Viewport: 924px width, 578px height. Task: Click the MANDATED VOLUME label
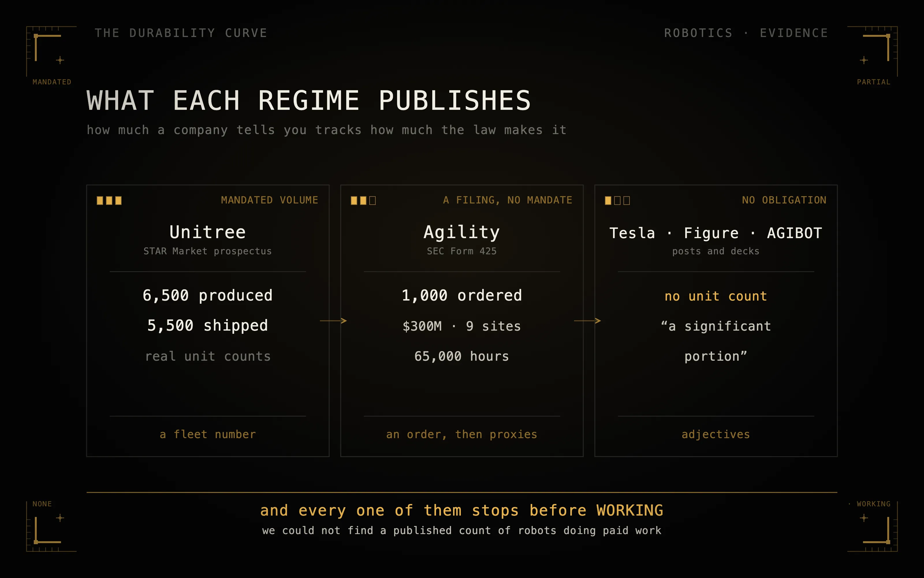[270, 200]
